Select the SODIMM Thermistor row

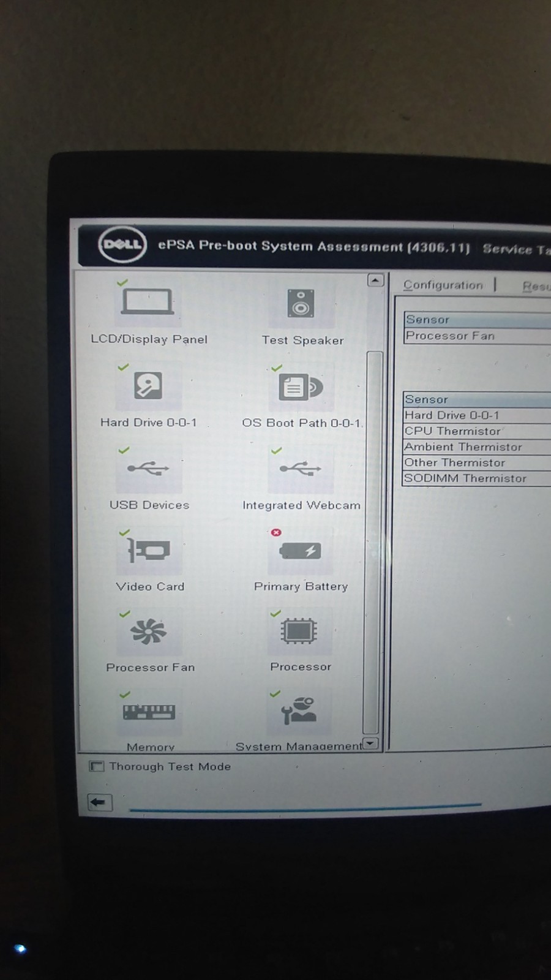[477, 478]
